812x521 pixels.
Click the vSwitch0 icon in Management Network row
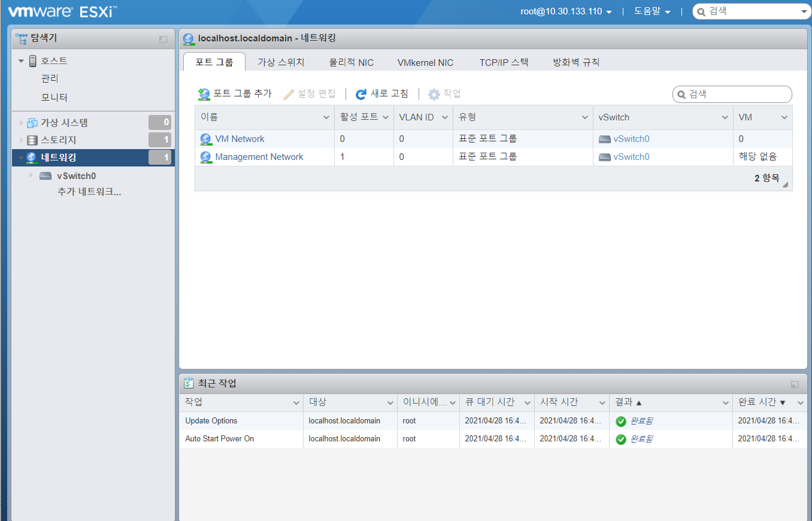pyautogui.click(x=605, y=157)
